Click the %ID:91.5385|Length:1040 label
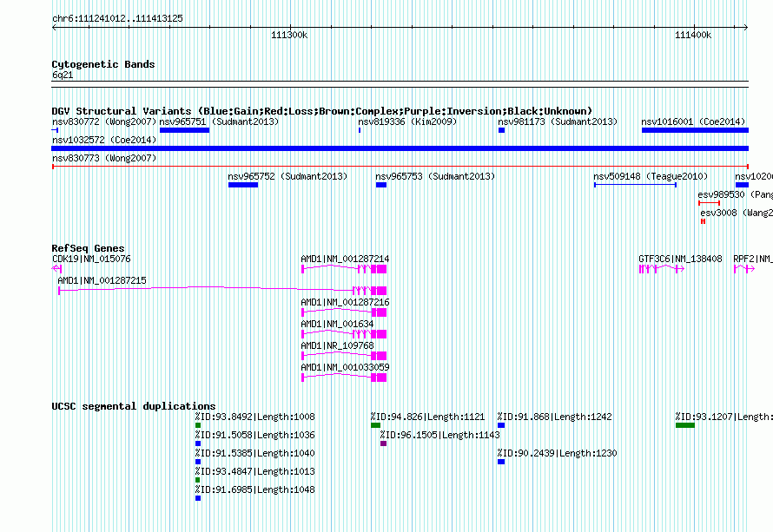 point(254,453)
